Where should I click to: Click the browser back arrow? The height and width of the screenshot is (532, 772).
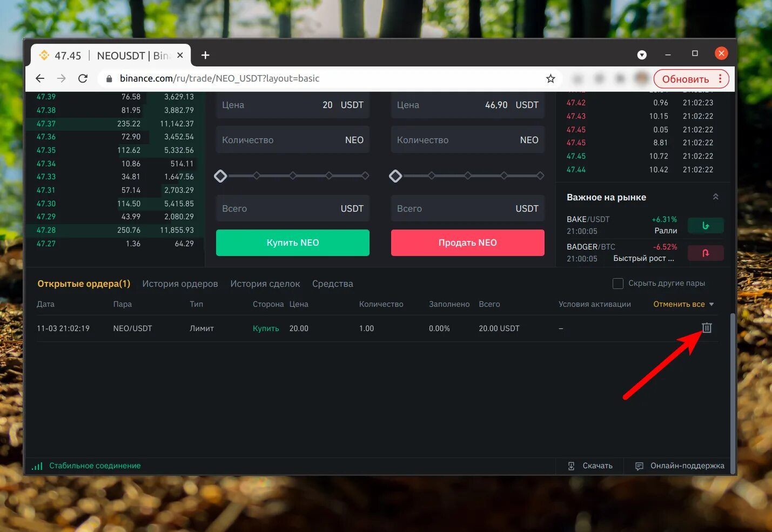[x=40, y=78]
